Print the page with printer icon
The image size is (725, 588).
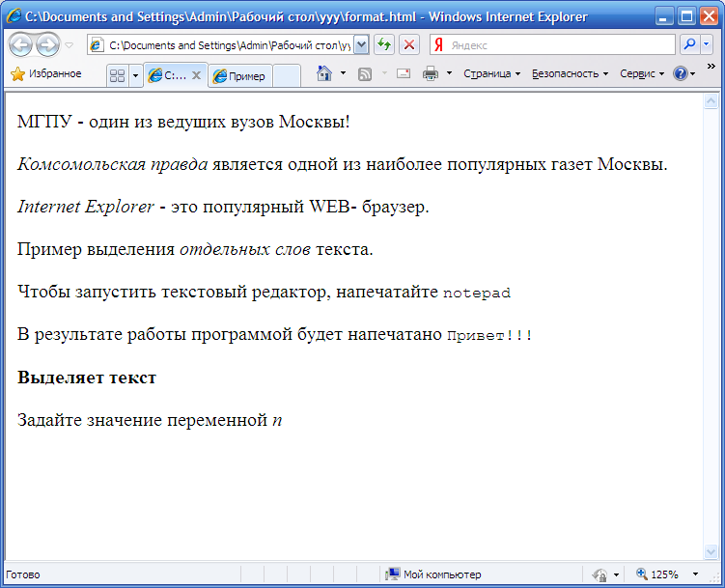click(431, 73)
